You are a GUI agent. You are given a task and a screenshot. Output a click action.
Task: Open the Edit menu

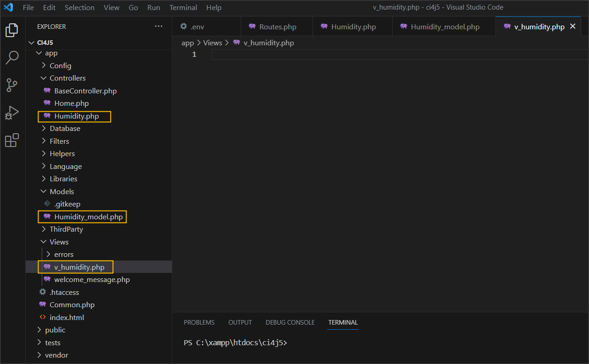50,7
